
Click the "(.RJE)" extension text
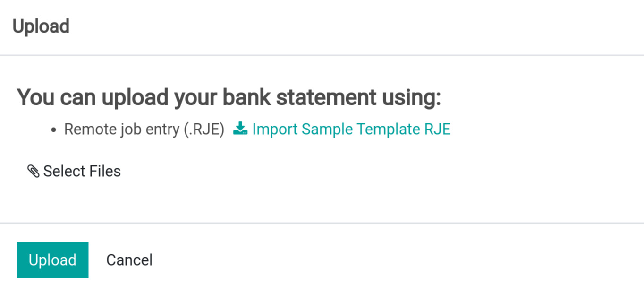coord(204,129)
